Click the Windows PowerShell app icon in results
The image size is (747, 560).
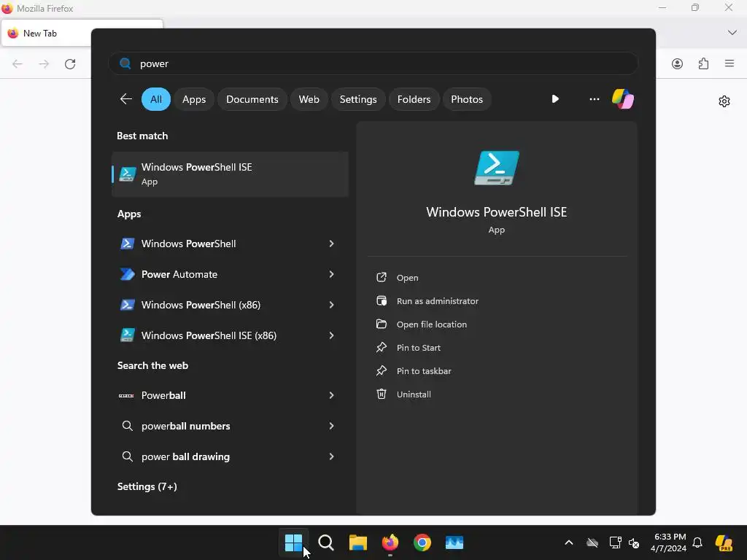click(127, 244)
